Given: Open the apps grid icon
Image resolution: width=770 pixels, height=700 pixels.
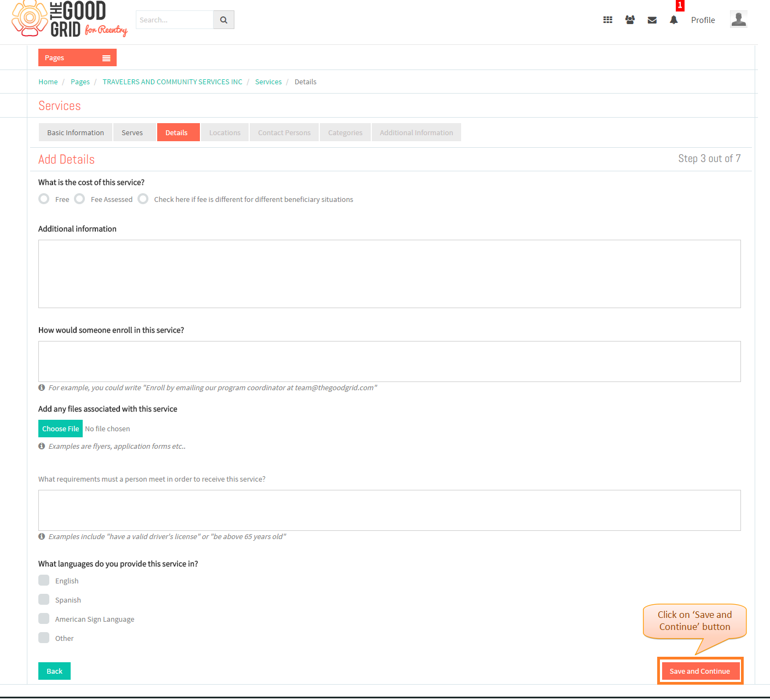Looking at the screenshot, I should pyautogui.click(x=608, y=20).
